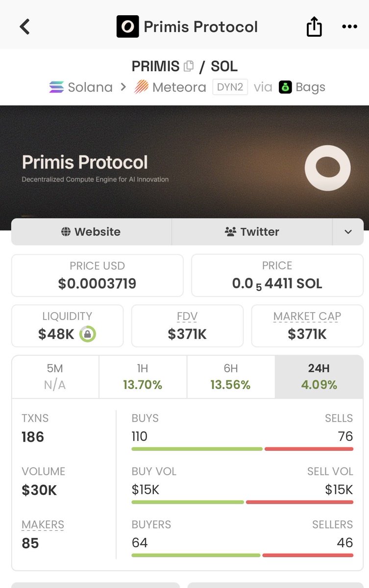
Task: Copy the PRIMIS token address icon
Action: 189,66
